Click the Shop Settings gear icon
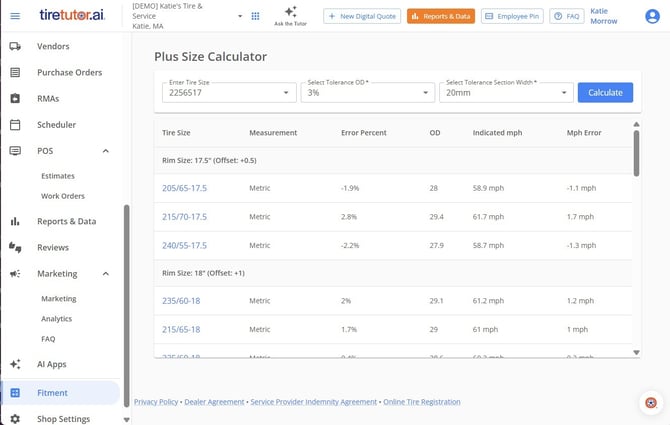The width and height of the screenshot is (670, 425). (15, 419)
